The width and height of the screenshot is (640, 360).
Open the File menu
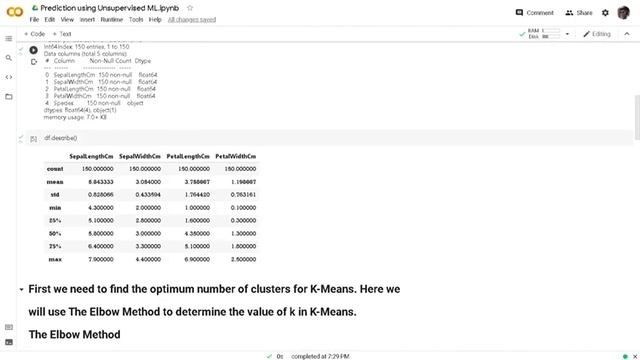coord(34,20)
